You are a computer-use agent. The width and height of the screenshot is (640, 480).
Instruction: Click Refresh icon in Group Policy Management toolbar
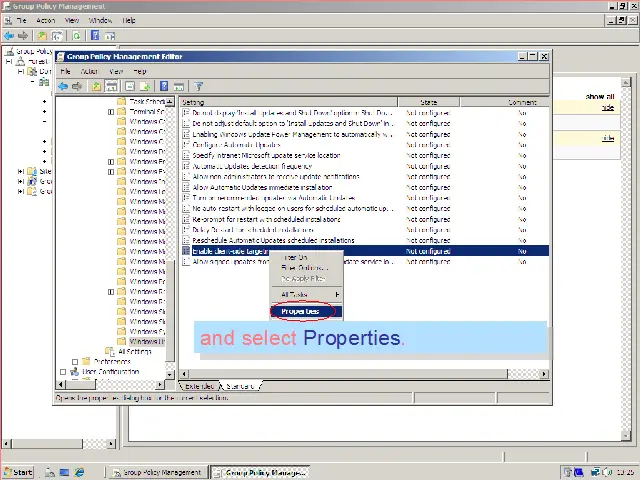[76, 36]
